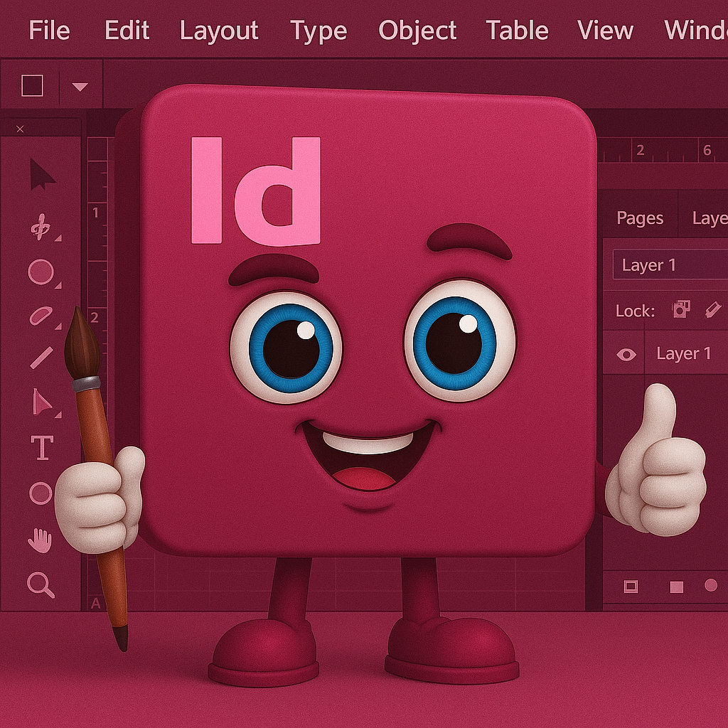
Task: Select the Ellipse tool below the Pen tool
Action: (41, 272)
